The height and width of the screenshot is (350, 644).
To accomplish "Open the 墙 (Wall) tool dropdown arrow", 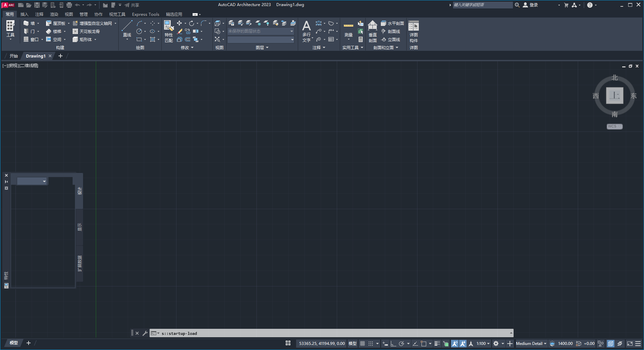I will [38, 24].
